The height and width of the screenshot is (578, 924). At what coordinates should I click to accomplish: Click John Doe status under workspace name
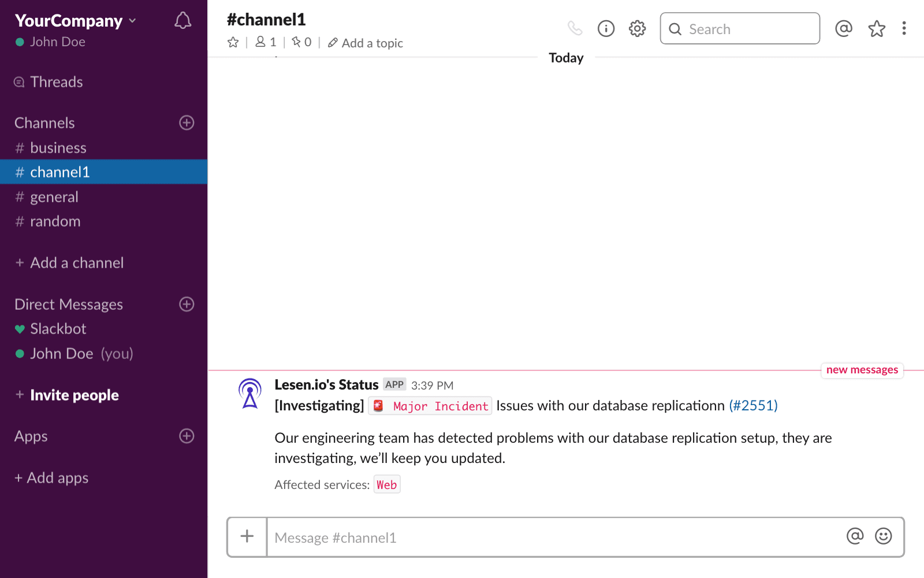click(50, 42)
